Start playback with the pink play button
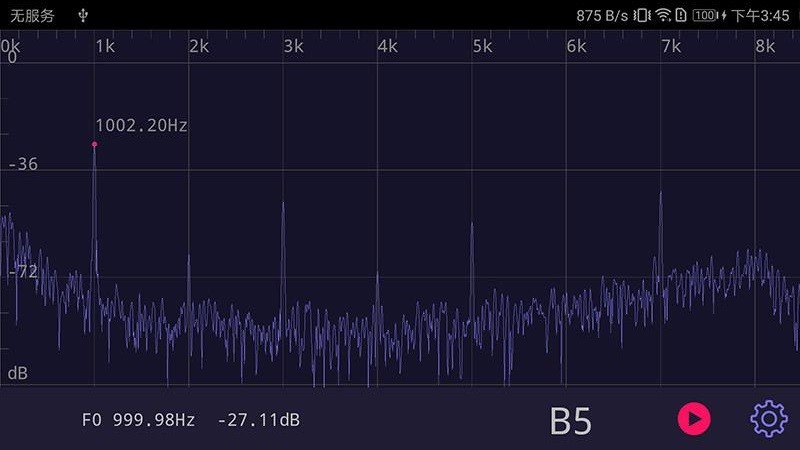This screenshot has width=800, height=450. [694, 418]
